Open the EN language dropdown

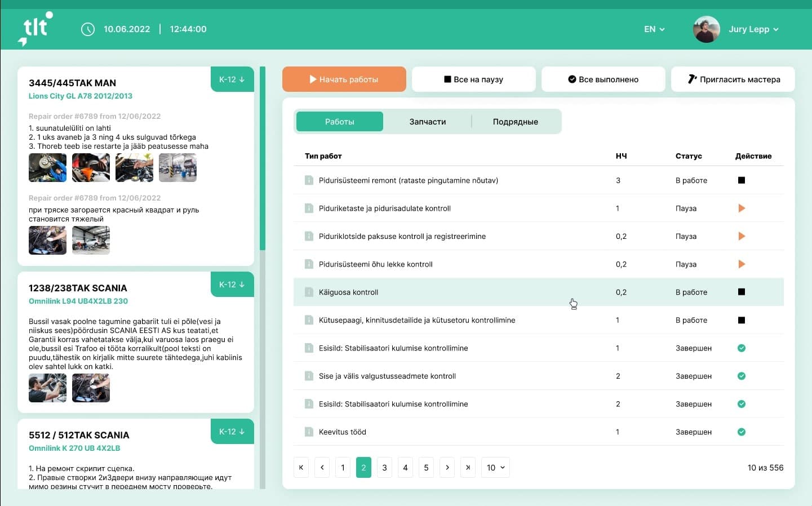654,29
